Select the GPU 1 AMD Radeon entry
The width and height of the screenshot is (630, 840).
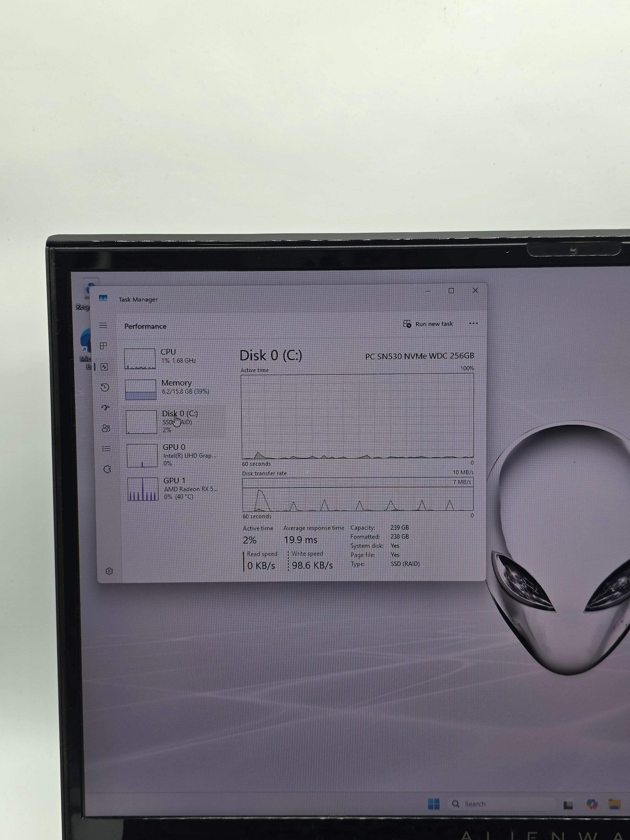click(x=177, y=488)
